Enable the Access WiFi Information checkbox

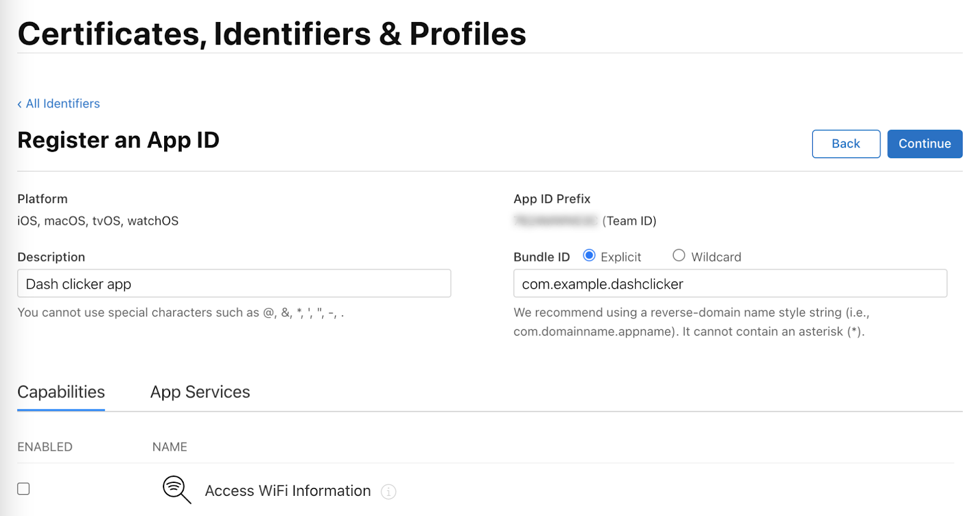point(24,489)
